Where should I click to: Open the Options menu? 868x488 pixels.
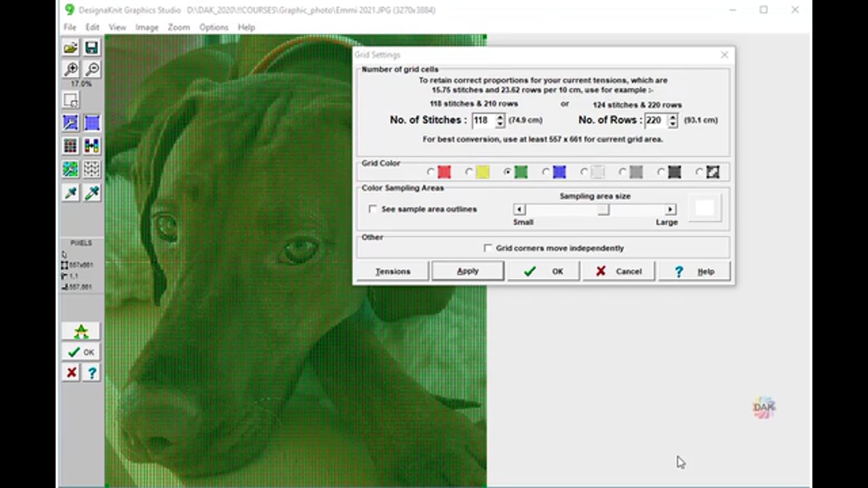tap(214, 27)
